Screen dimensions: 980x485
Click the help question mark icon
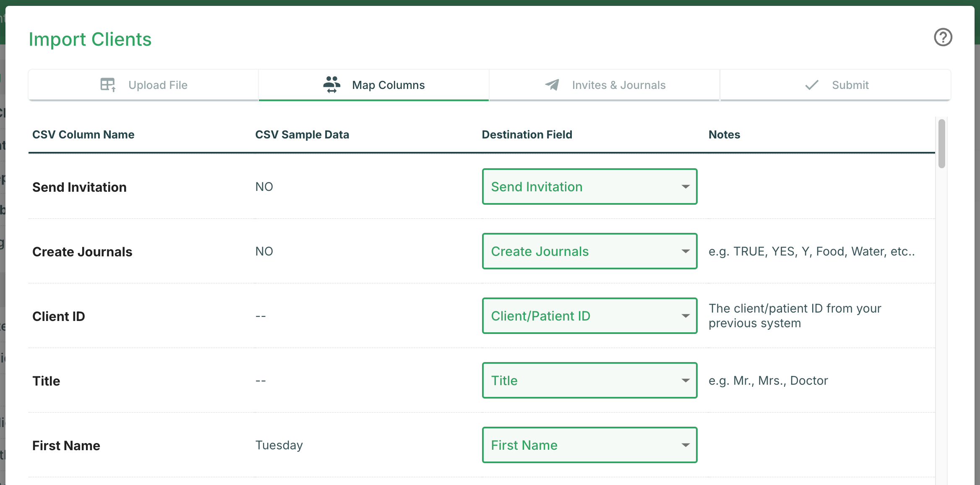tap(943, 37)
